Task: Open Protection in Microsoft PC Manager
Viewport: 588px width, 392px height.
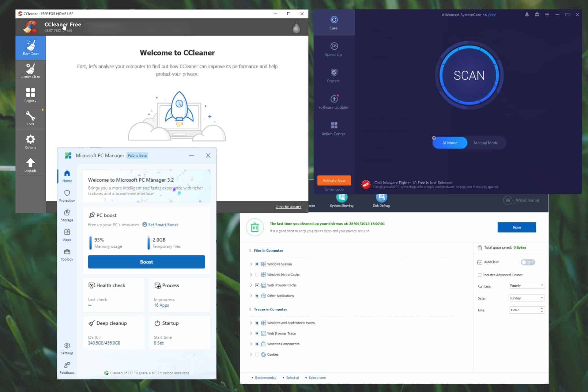Action: pyautogui.click(x=67, y=196)
